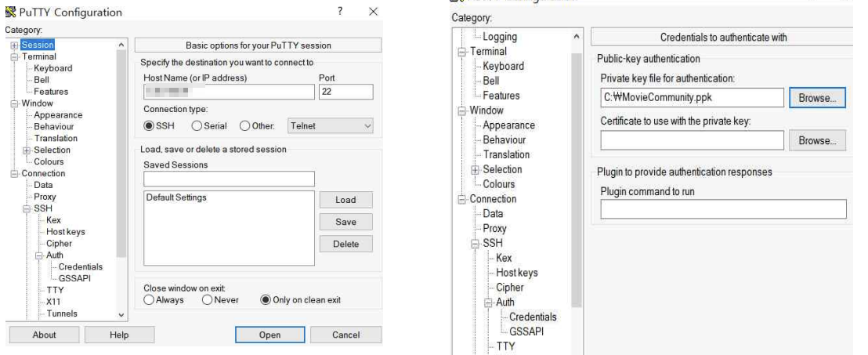This screenshot has height=355, width=868.
Task: Collapse the Window node in right window
Action: (x=461, y=110)
